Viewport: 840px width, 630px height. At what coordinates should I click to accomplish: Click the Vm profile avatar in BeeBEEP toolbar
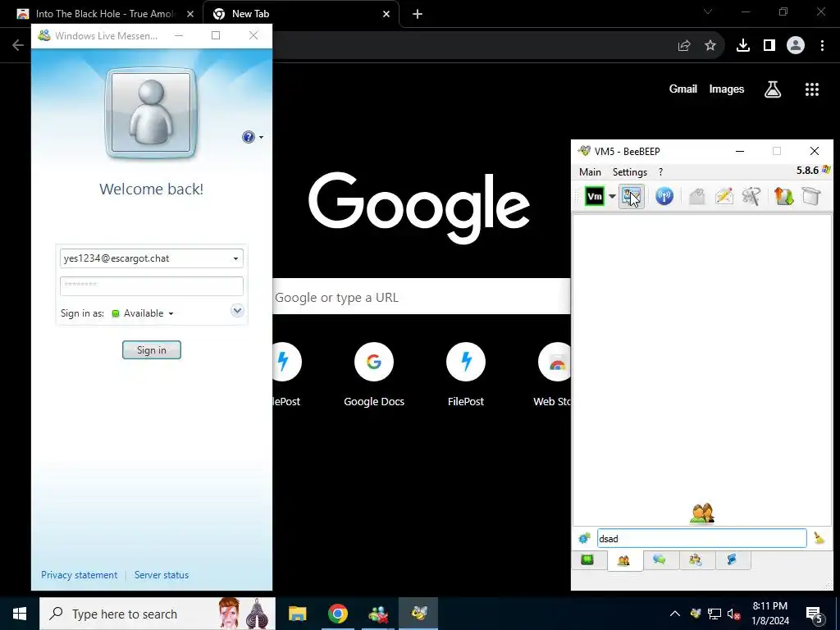click(x=595, y=196)
